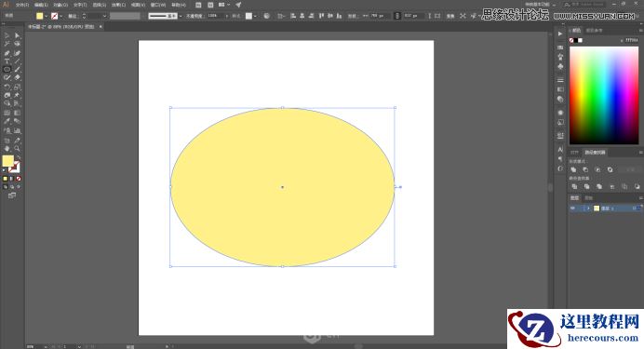Open the File menu

(x=22, y=5)
